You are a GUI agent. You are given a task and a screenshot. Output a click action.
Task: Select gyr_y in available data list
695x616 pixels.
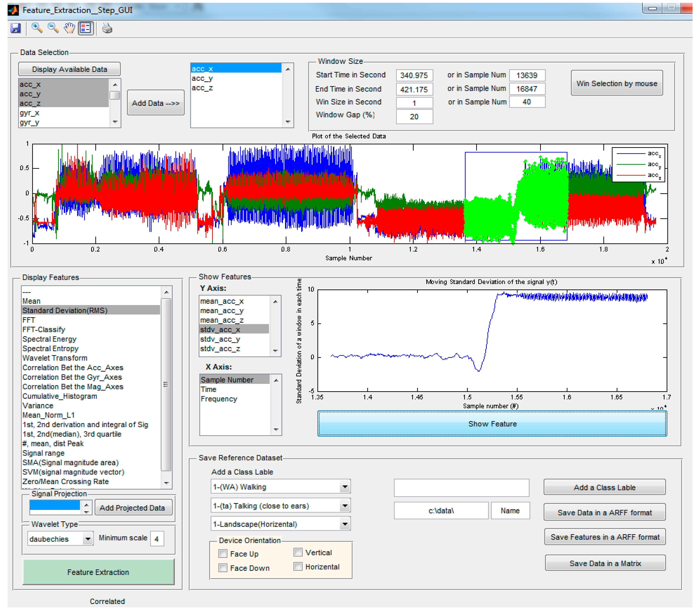(64, 122)
